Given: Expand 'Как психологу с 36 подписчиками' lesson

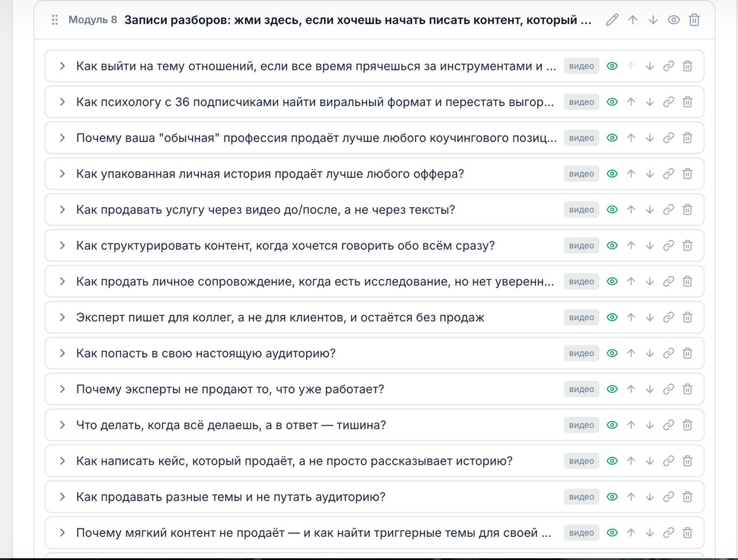Looking at the screenshot, I should pyautogui.click(x=62, y=102).
